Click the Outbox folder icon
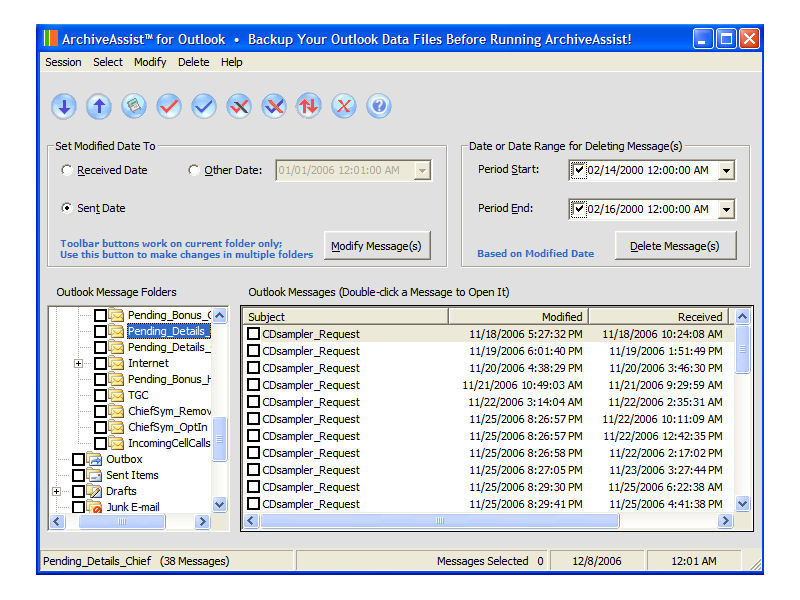Screen dimensions: 800x600 point(94,459)
